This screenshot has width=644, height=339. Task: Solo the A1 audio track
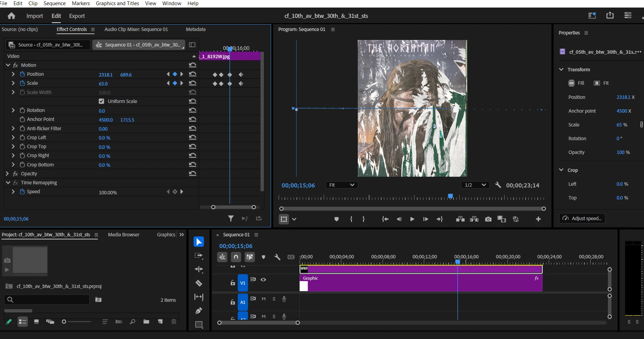click(274, 299)
